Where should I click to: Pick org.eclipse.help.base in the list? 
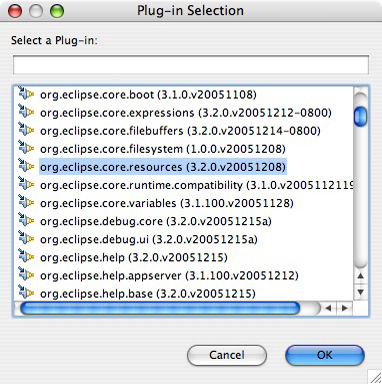click(x=148, y=293)
